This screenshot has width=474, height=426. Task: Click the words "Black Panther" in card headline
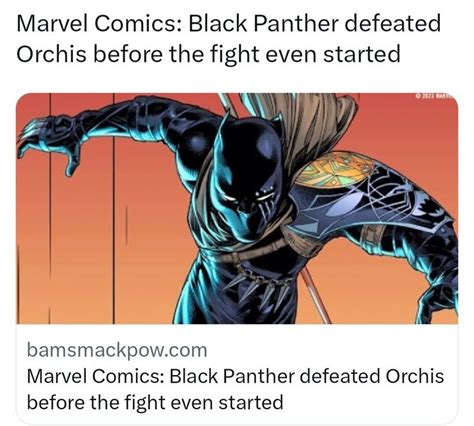[232, 376]
